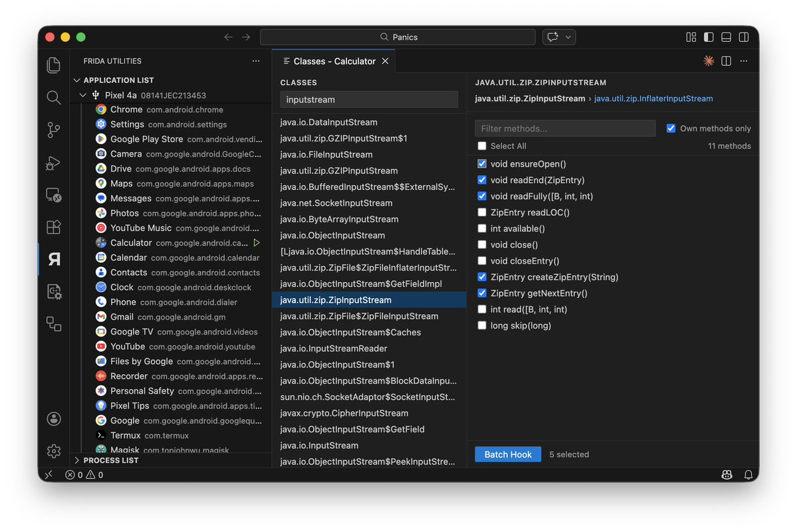Split the editor to the right

pos(727,61)
